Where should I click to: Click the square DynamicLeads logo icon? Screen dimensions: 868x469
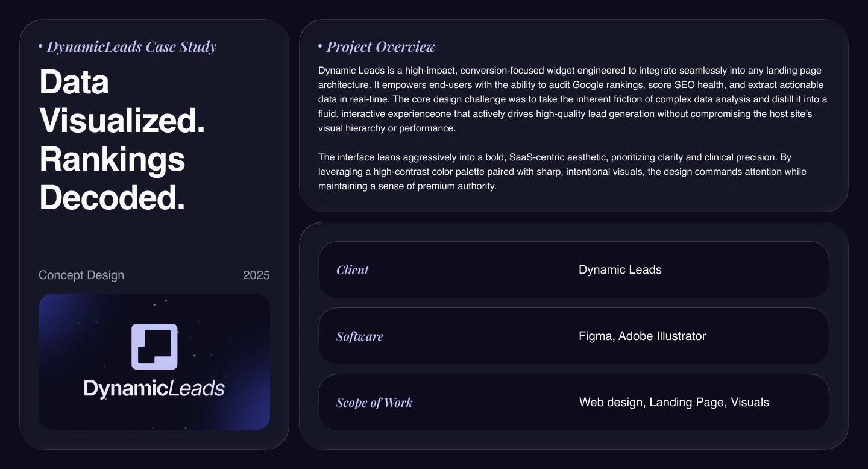click(154, 347)
